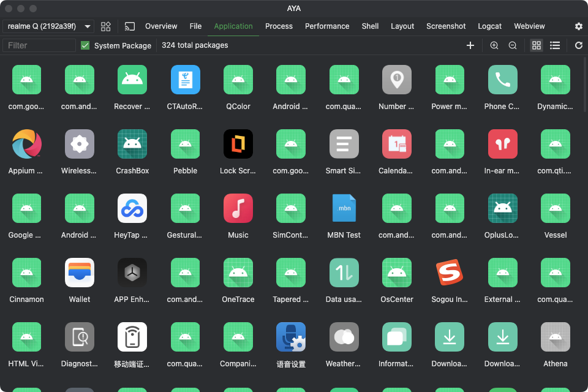The width and height of the screenshot is (588, 392).
Task: Switch to list view
Action: pos(555,45)
